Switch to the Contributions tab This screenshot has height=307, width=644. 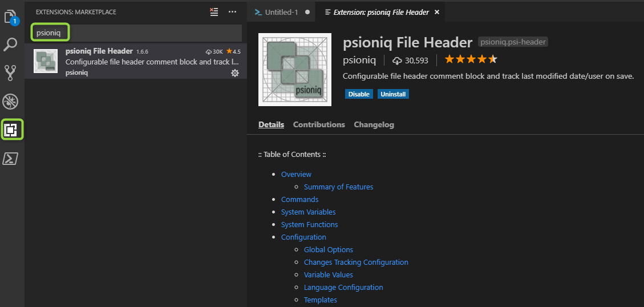[319, 124]
